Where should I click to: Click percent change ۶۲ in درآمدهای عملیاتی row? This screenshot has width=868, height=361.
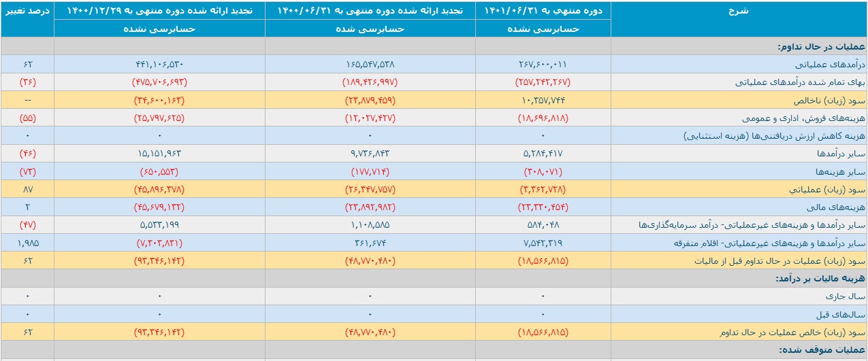(x=27, y=65)
